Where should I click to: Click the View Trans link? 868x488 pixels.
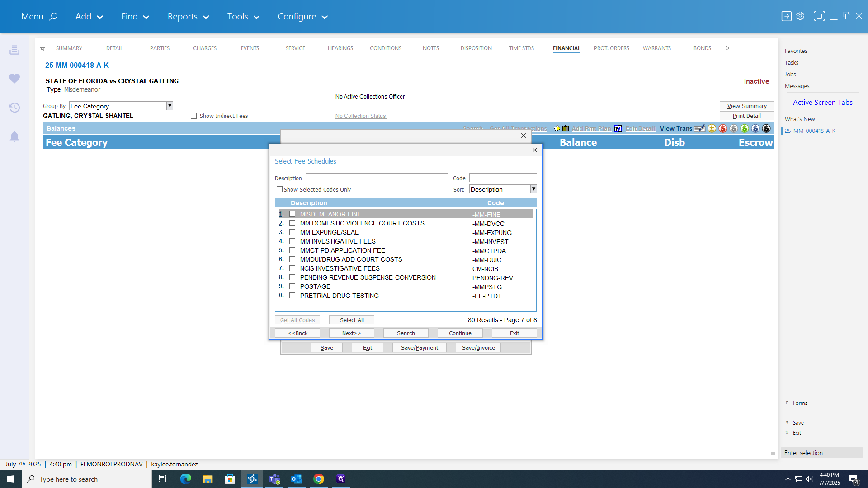(676, 129)
